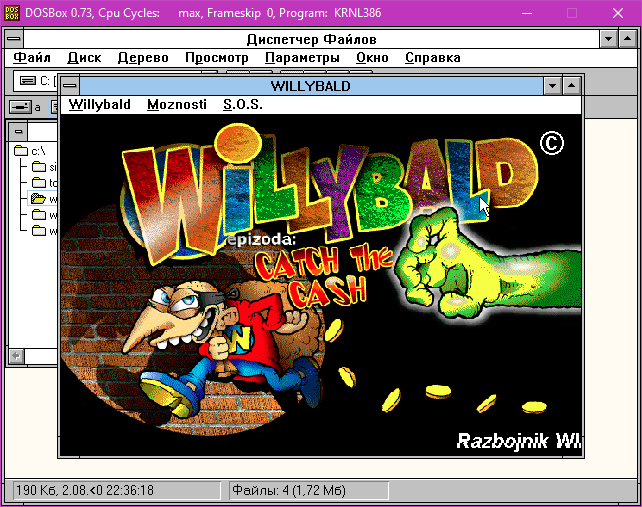Select the 'to' folder in tree
Screen dimensions: 642x507
[x=44, y=183]
